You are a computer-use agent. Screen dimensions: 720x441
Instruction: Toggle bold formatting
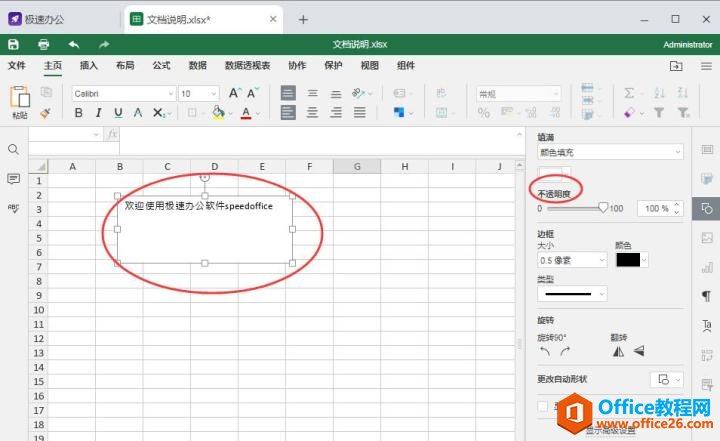(x=79, y=113)
